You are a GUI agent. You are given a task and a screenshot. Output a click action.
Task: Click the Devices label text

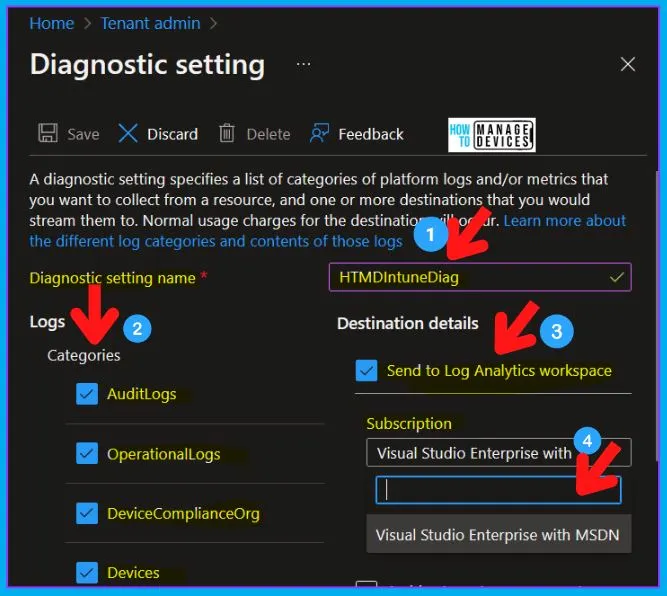[x=133, y=573]
